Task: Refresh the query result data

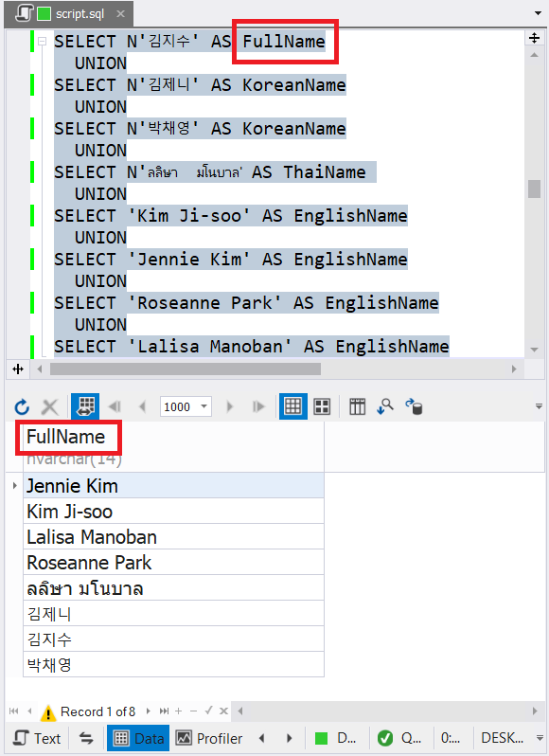Action: point(22,407)
